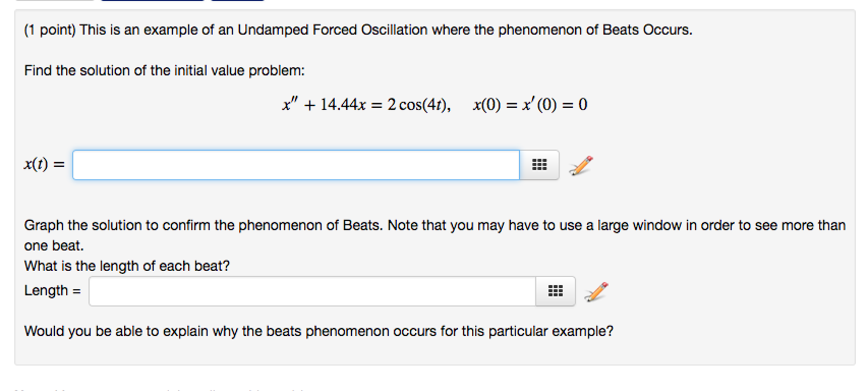Click the Beats phenomenon explanation question text
Viewport: 868px width, 391px height.
pyautogui.click(x=319, y=330)
